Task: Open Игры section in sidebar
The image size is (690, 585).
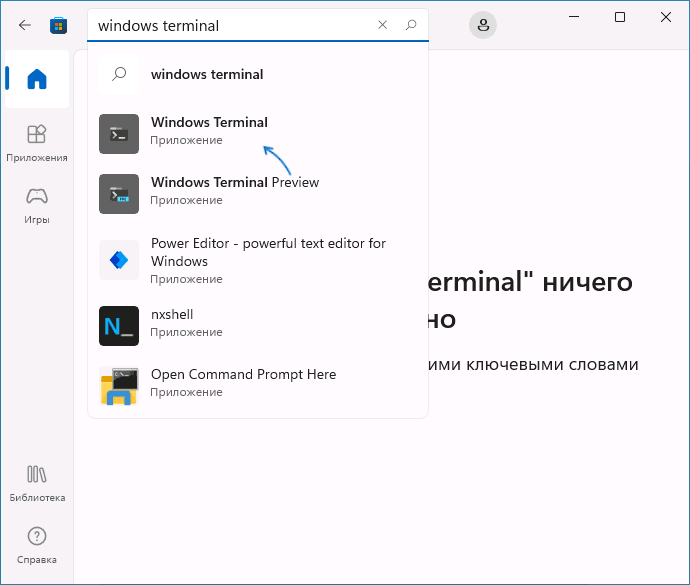Action: (37, 206)
